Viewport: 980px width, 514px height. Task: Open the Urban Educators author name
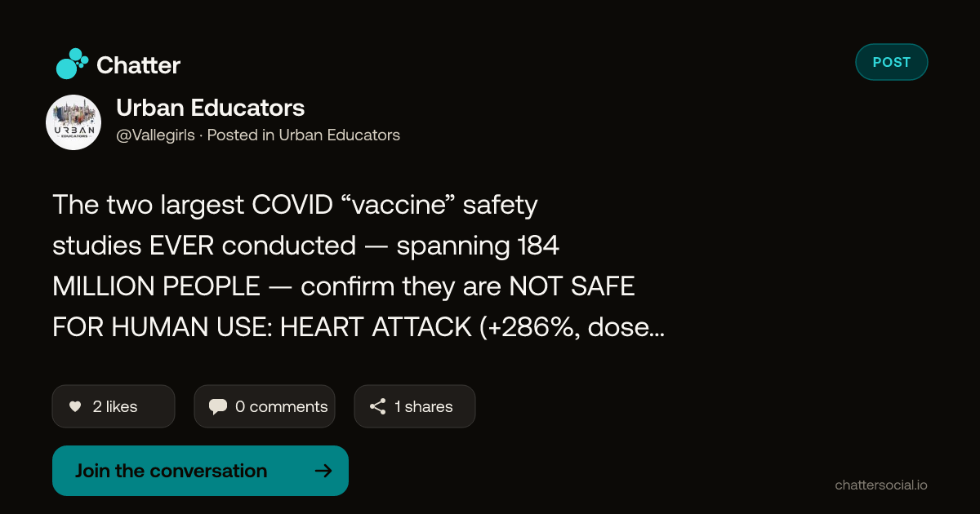211,107
